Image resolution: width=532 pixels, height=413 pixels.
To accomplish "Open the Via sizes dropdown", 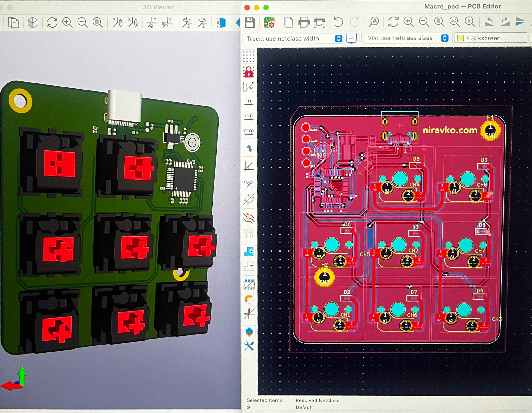I will point(445,38).
